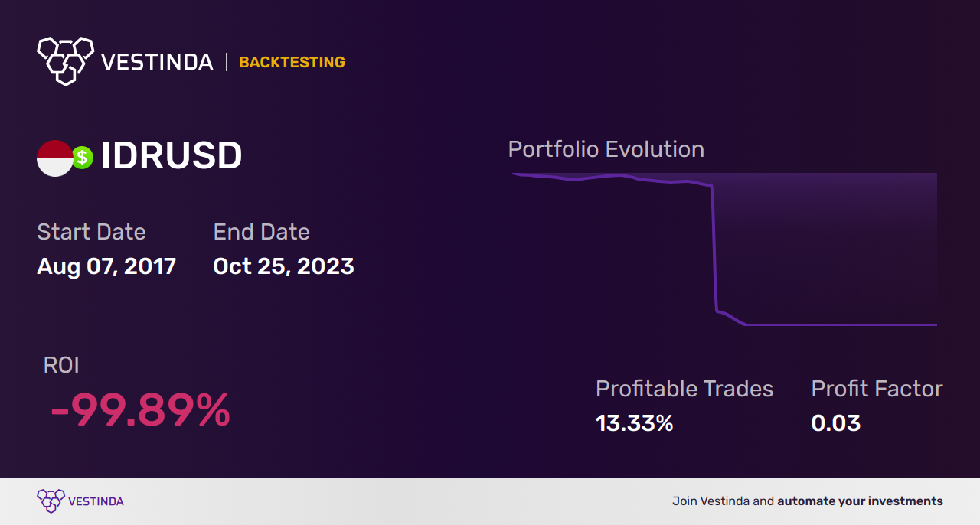Screen dimensions: 980x525
Task: Click the "automate your investments" footer text
Action: (860, 501)
